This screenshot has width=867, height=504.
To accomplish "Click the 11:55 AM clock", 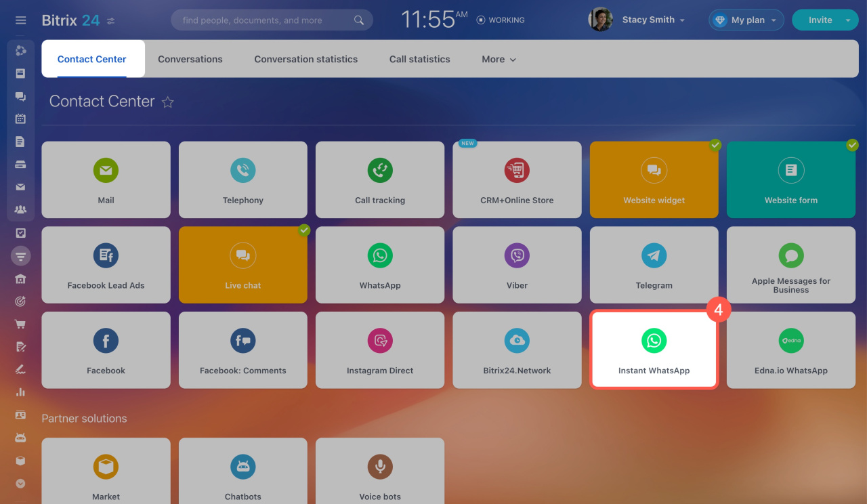I will pyautogui.click(x=435, y=20).
